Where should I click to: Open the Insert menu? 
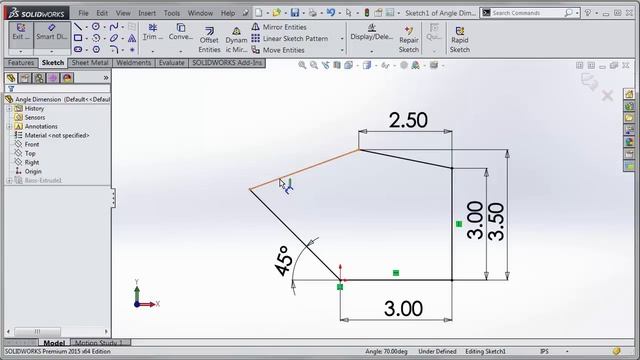pyautogui.click(x=147, y=13)
